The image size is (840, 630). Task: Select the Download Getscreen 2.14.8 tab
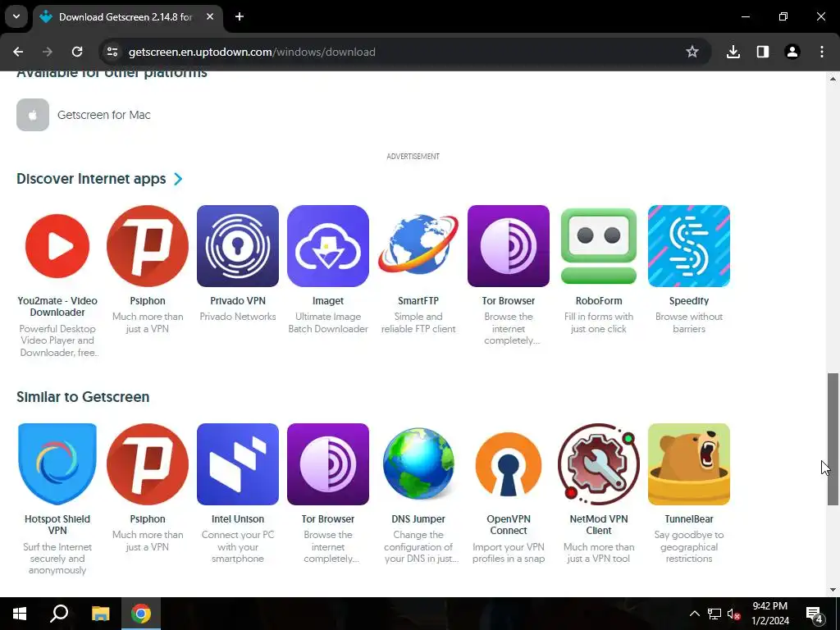click(x=126, y=17)
